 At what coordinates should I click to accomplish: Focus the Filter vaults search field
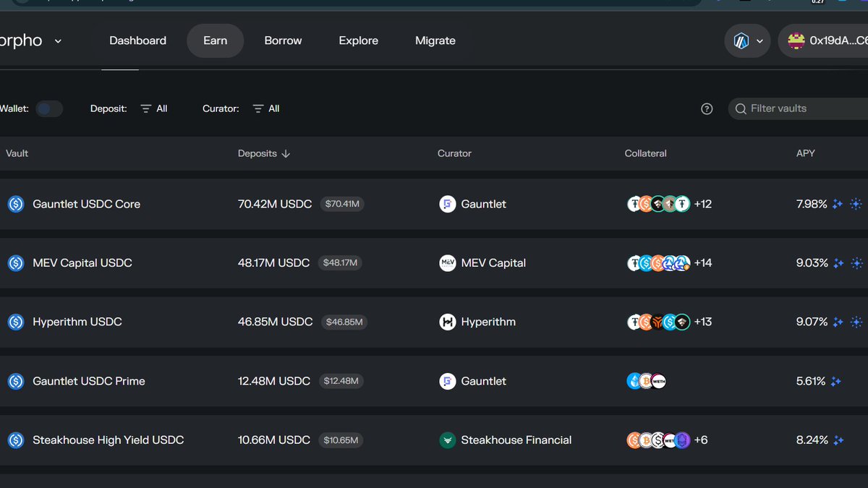799,108
